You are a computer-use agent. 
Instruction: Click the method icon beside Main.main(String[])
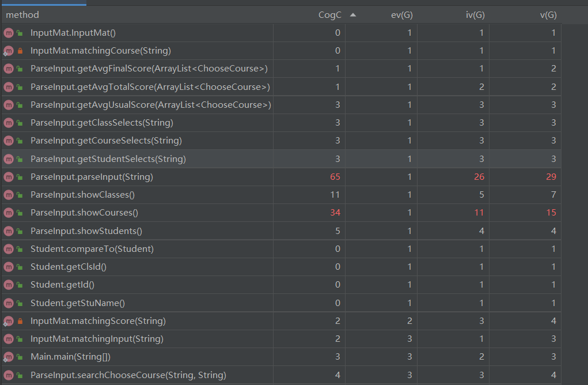click(x=9, y=357)
